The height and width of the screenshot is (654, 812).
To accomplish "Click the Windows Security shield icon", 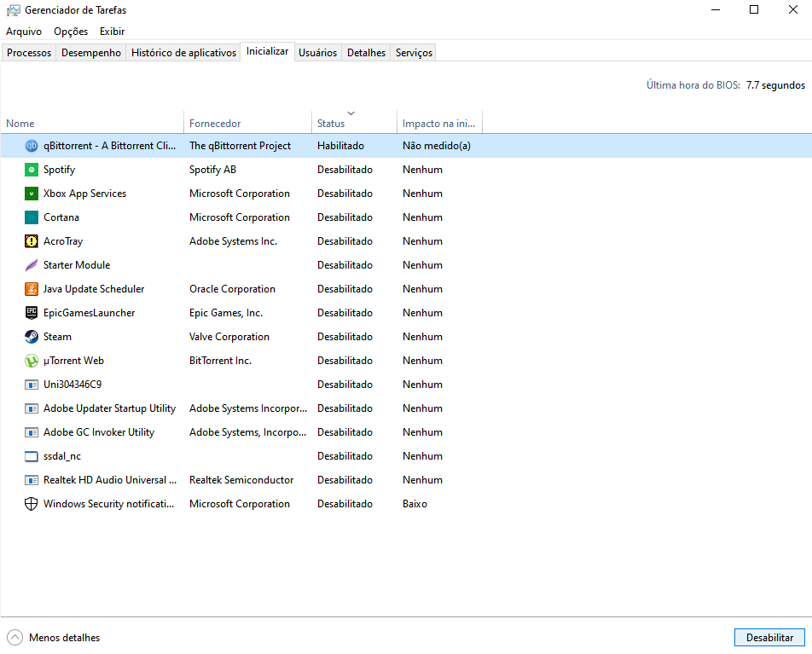I will pos(31,504).
